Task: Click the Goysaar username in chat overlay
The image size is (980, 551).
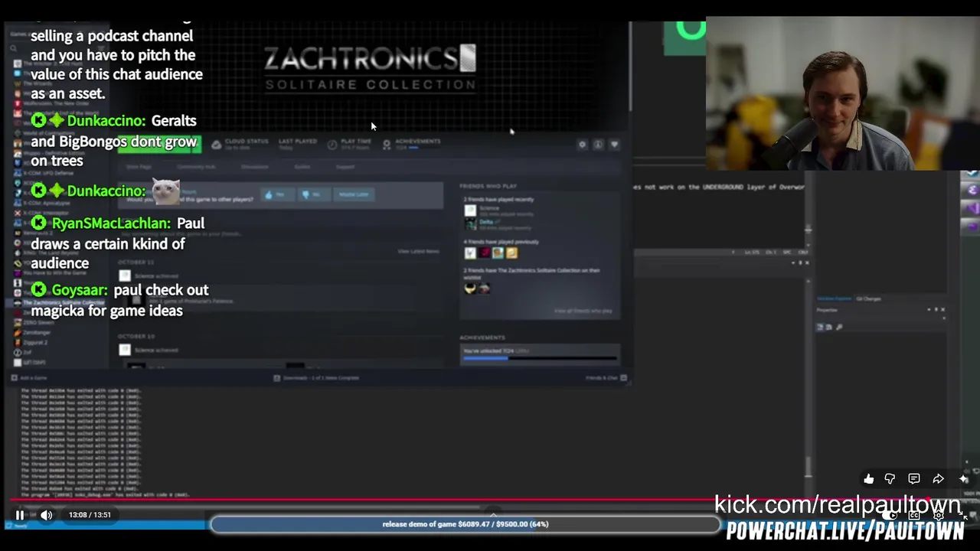Action: pos(80,290)
